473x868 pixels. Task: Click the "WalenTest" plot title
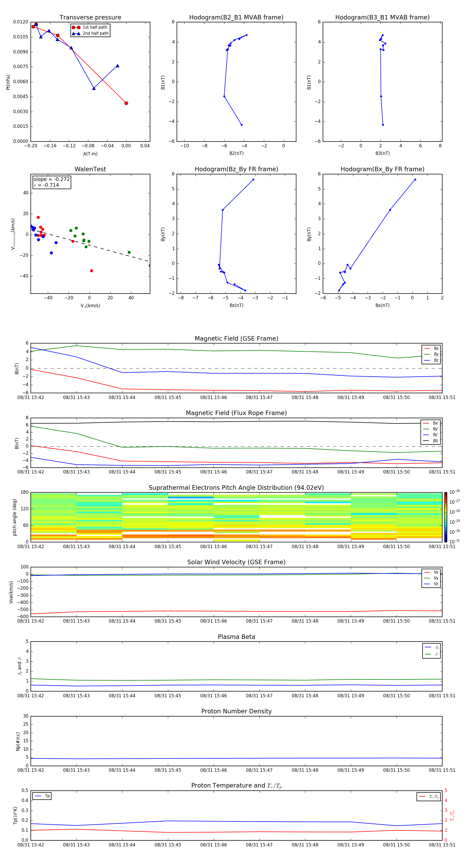90,169
